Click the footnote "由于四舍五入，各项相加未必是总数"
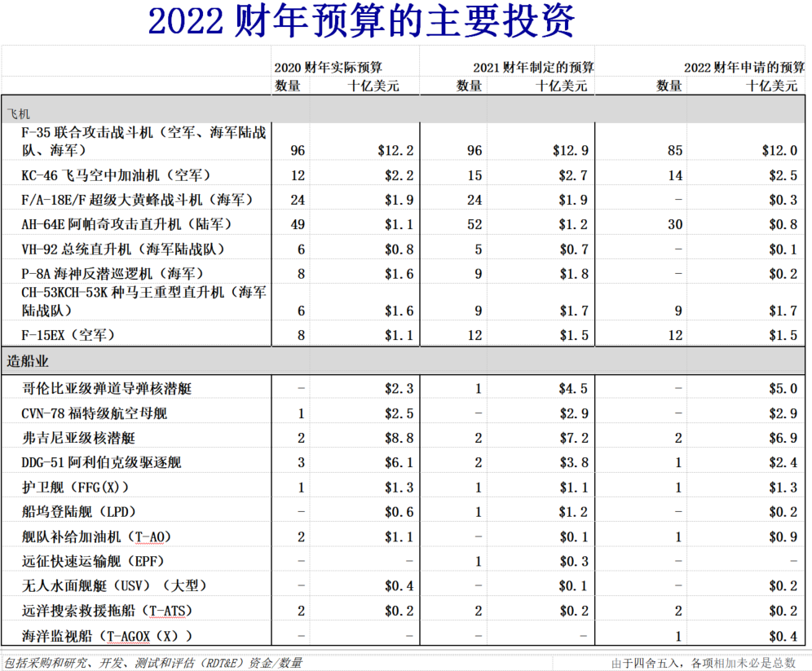 [x=703, y=663]
